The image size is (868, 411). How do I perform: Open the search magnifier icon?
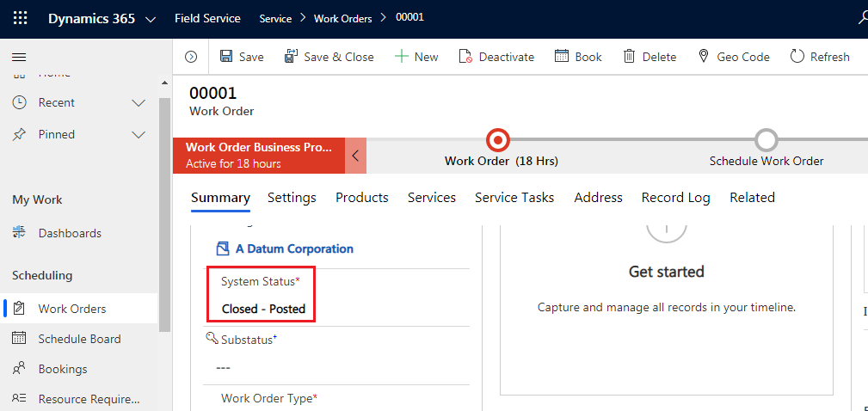[x=863, y=19]
